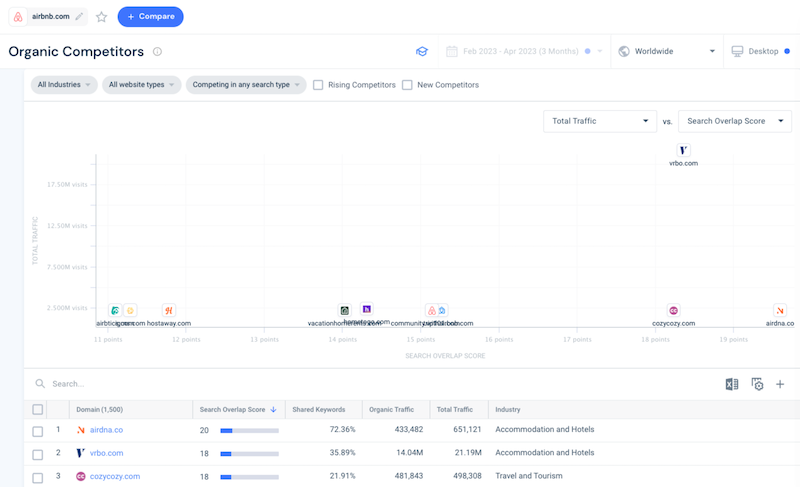Open the date range Feb 2023 - Apr 2023 dropdown

pyautogui.click(x=524, y=51)
